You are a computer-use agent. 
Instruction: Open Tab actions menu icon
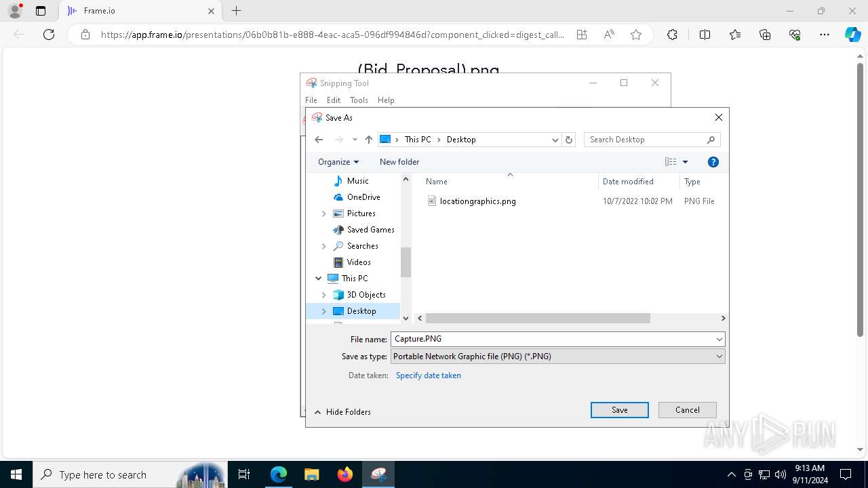(41, 11)
